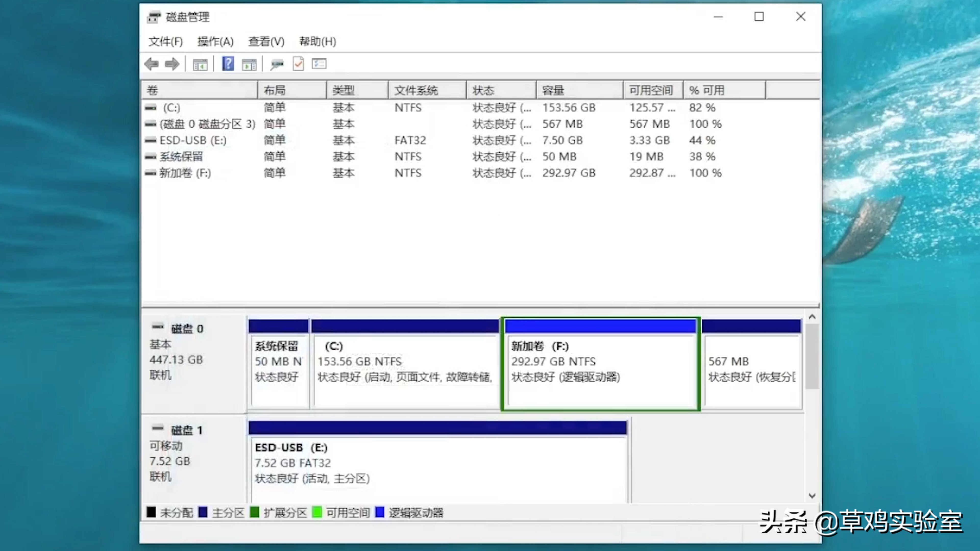Click the 292.97 GB capacity cell

coord(569,173)
